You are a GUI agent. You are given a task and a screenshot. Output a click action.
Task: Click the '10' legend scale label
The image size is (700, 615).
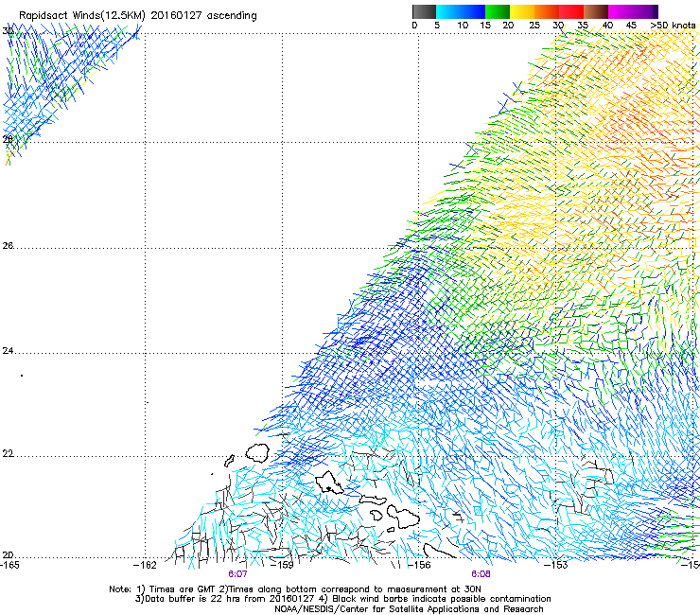[463, 26]
